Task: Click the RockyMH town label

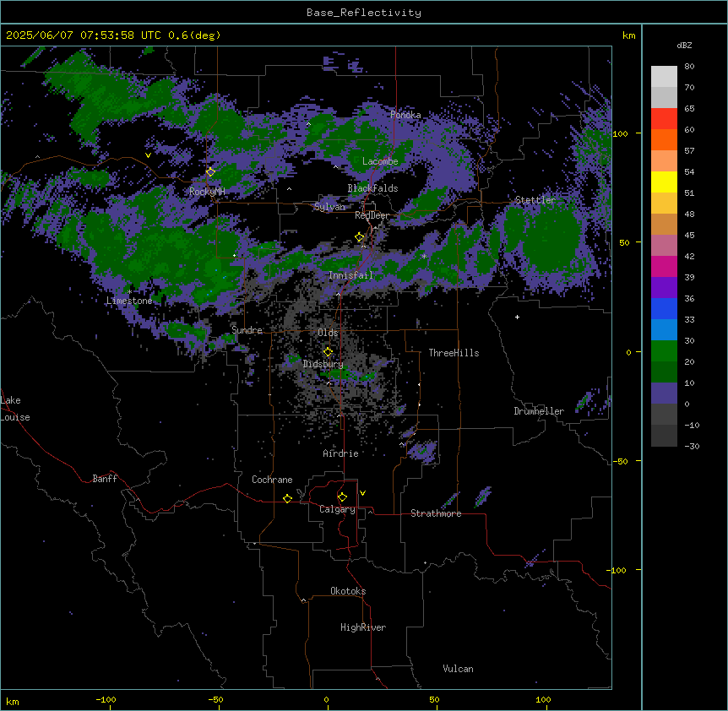Action: [x=207, y=191]
